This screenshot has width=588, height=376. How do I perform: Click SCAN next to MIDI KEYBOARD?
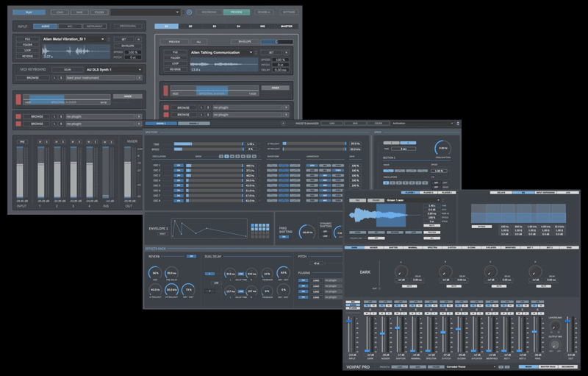(68, 70)
